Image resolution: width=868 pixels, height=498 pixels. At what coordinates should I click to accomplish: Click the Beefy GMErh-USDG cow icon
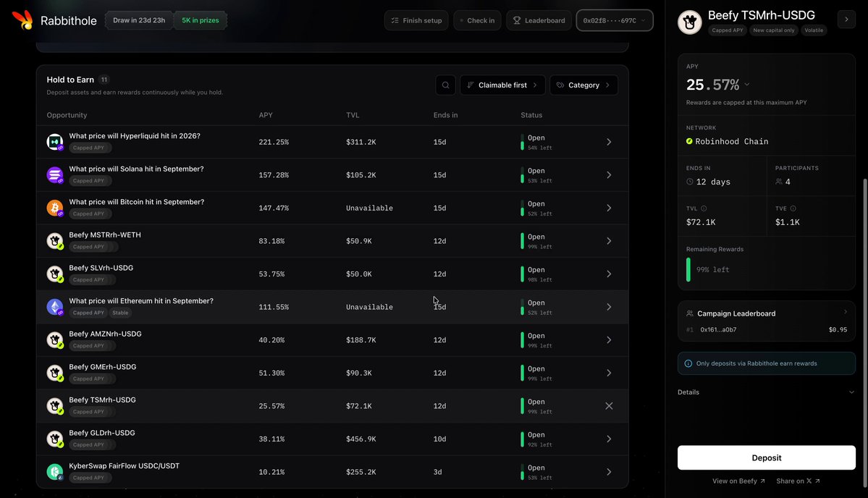55,373
